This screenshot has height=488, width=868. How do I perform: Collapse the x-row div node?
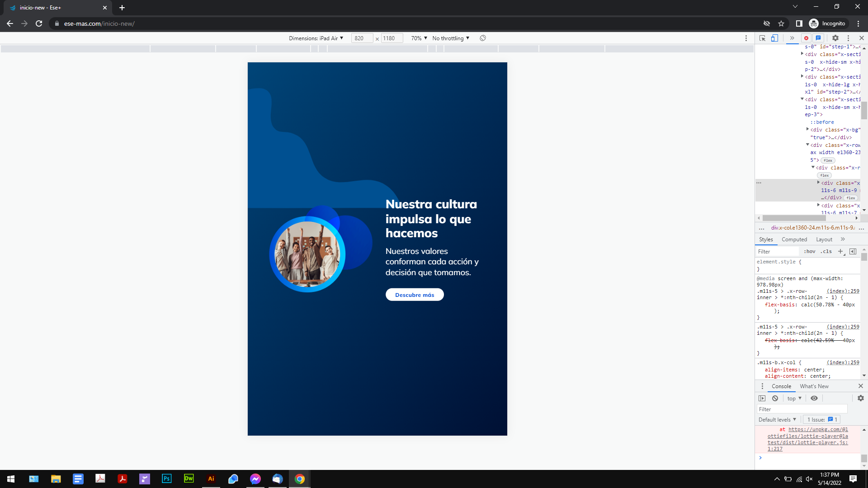coord(807,145)
